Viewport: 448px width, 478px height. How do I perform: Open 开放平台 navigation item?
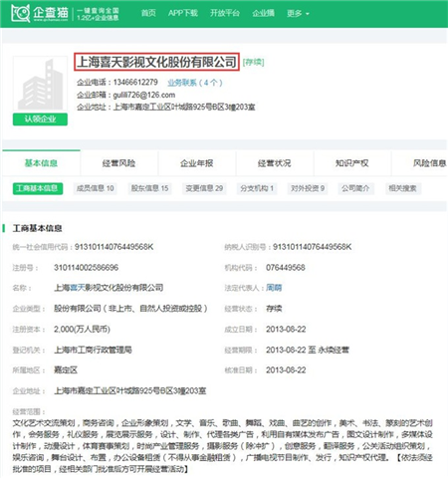(x=225, y=13)
